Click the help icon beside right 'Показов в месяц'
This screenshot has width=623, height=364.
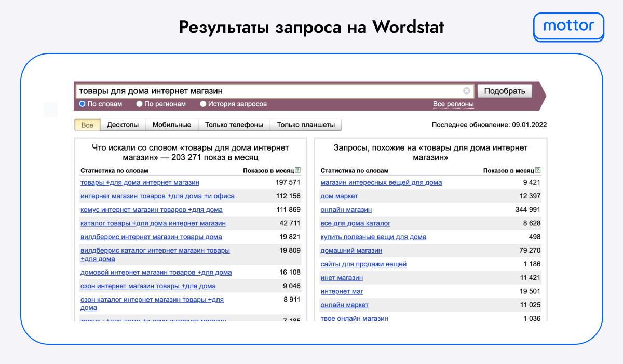pos(538,170)
